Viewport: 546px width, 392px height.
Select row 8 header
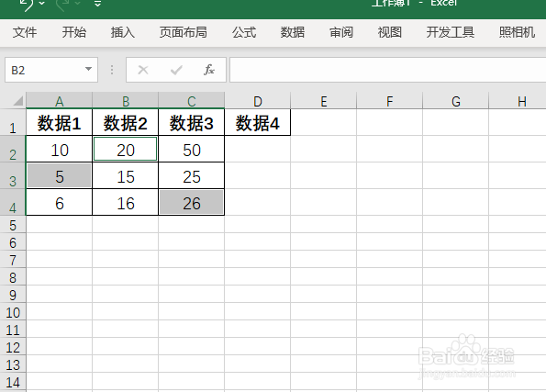click(13, 277)
